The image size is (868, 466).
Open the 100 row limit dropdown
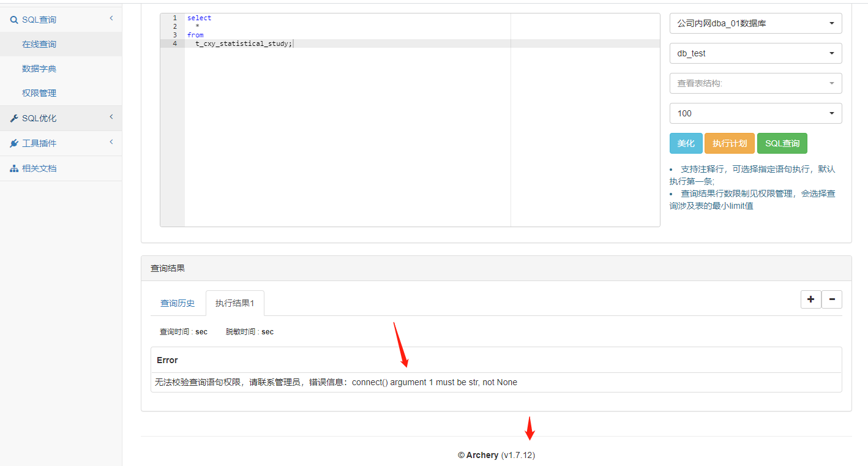(755, 113)
